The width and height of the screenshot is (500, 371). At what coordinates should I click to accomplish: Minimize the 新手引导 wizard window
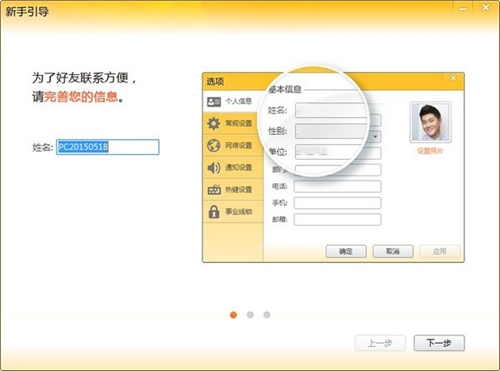point(463,8)
